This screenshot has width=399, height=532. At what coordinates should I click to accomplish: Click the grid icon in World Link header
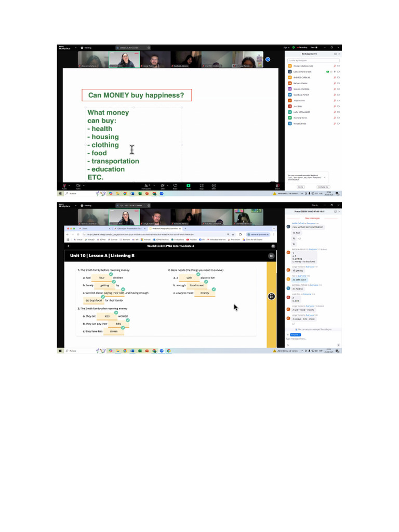pyautogui.click(x=273, y=246)
